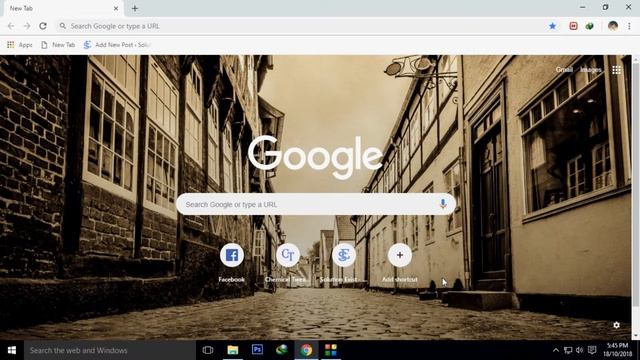The image size is (640, 360).
Task: Go forward using the browser forward arrow
Action: [27, 26]
